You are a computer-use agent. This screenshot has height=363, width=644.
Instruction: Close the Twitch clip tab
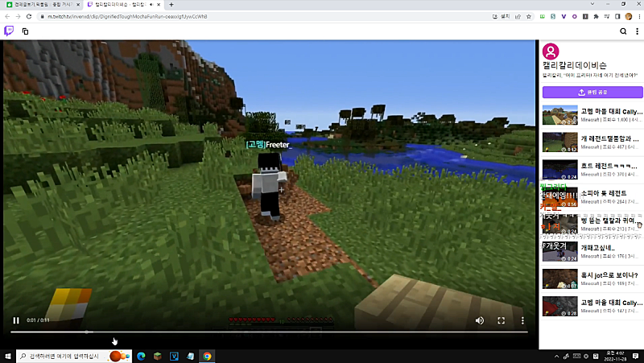point(159,5)
